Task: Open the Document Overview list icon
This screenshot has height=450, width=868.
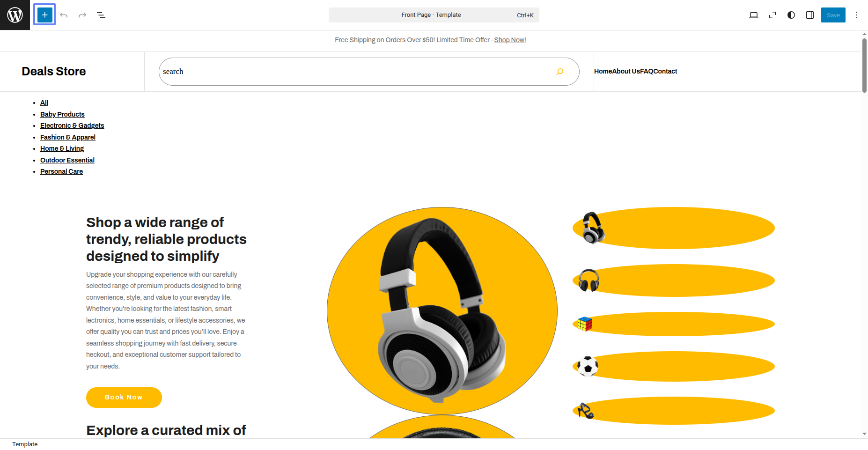Action: [x=101, y=15]
